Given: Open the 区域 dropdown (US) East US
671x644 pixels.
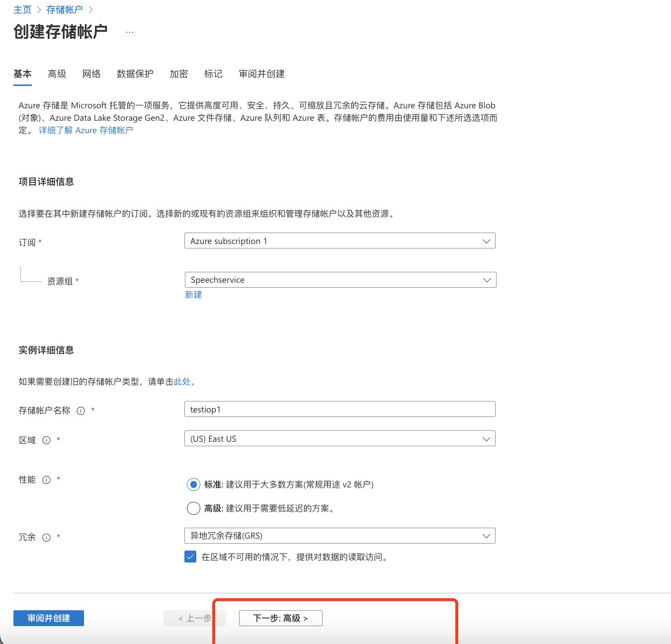Looking at the screenshot, I should (x=340, y=439).
